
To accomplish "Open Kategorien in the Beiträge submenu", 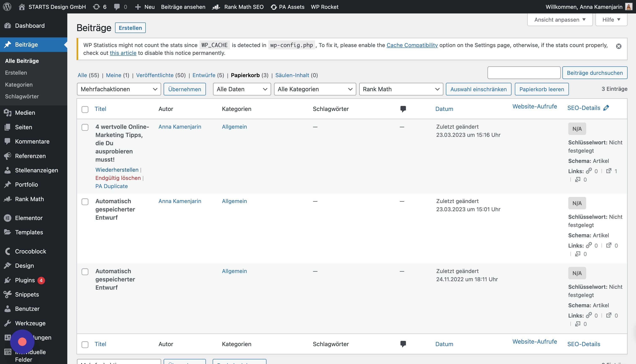I will (x=19, y=84).
